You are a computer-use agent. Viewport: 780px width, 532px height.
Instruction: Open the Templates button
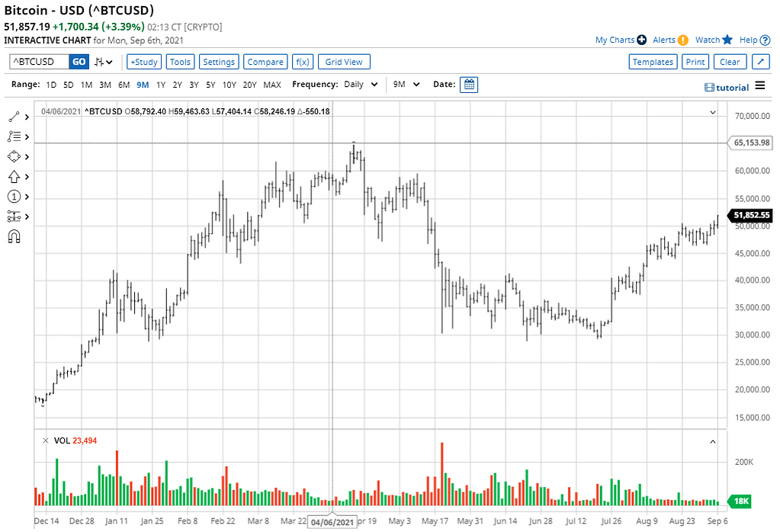653,62
